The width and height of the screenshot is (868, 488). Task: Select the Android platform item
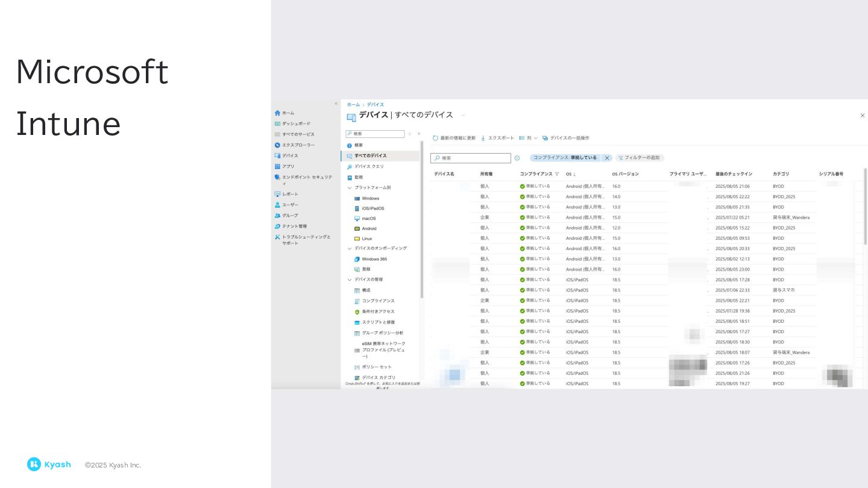pos(365,229)
